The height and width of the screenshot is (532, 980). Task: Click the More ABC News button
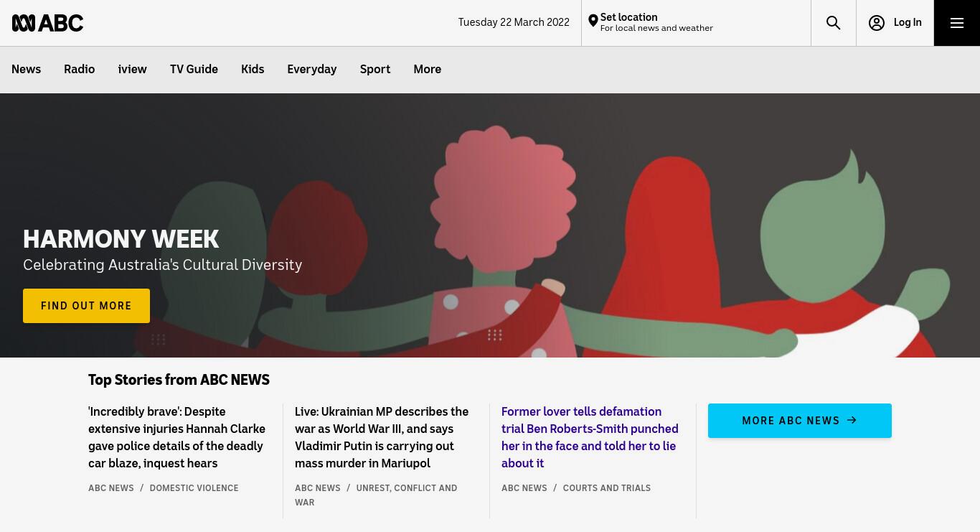799,421
